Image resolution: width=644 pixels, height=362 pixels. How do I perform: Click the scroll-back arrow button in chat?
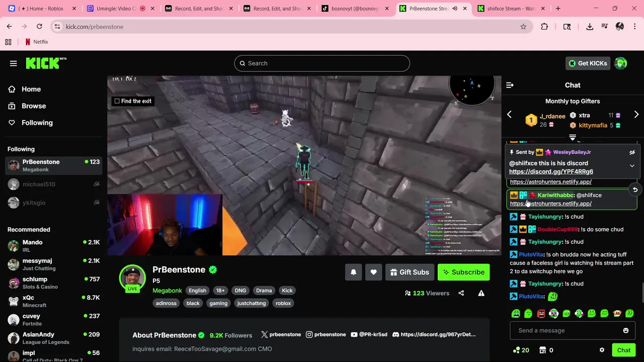coord(635,190)
